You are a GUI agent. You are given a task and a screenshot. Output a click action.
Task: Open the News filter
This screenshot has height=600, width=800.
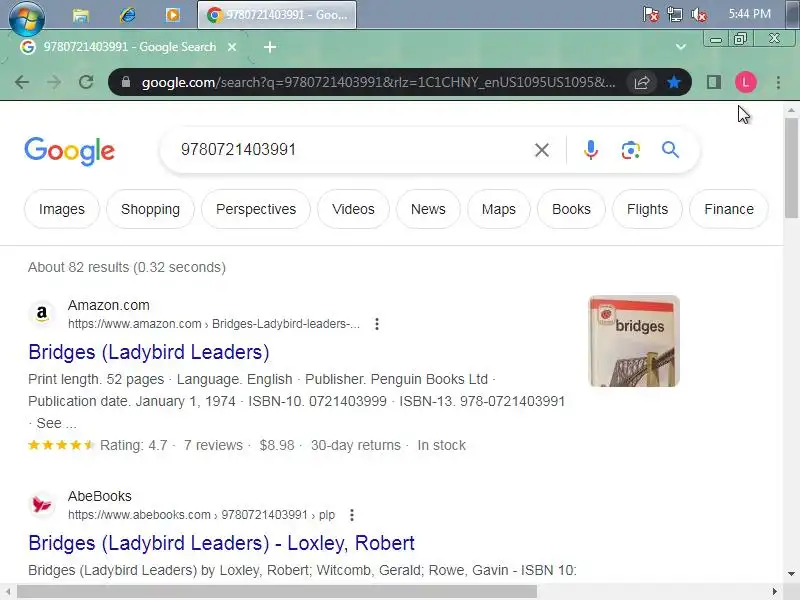tap(428, 209)
